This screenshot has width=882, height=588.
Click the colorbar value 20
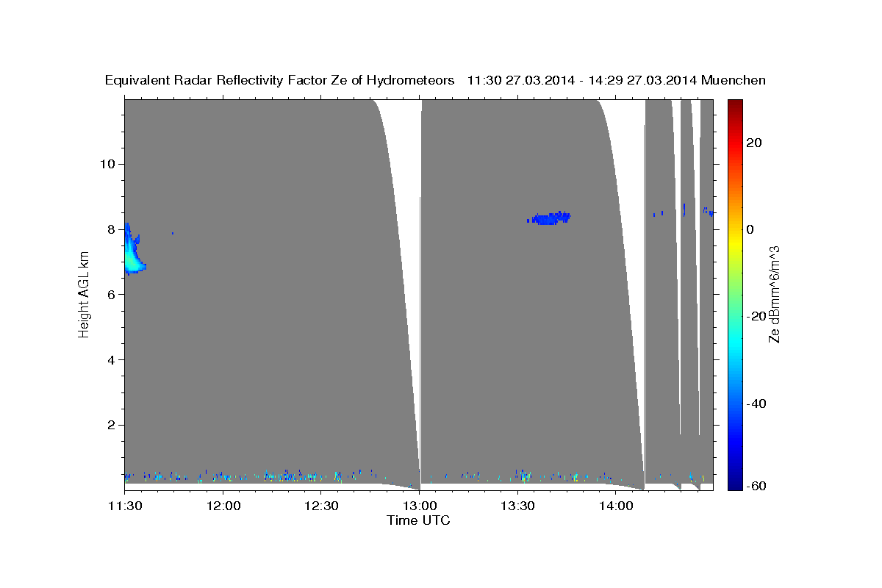(x=754, y=142)
